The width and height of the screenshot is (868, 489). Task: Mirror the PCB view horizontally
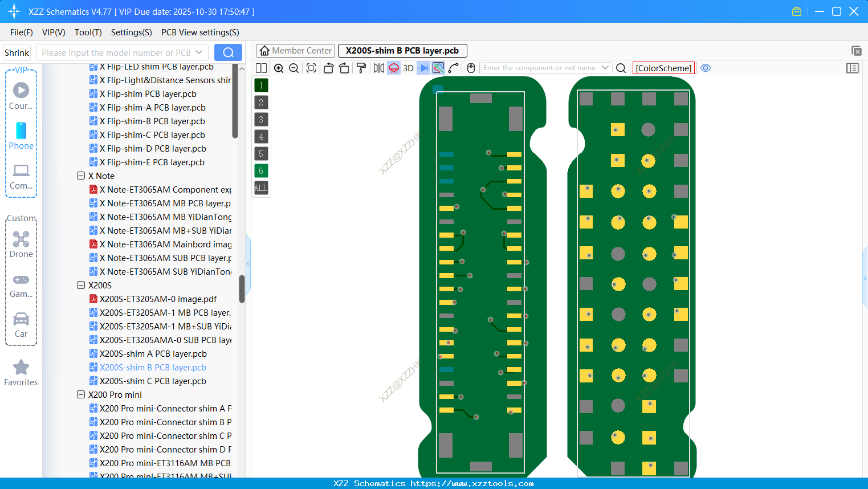(378, 68)
